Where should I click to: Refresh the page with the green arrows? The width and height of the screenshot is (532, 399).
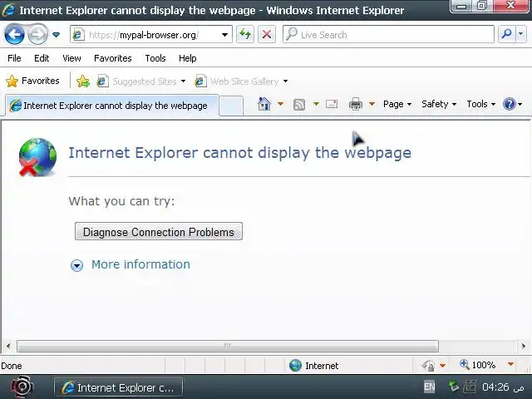[245, 34]
